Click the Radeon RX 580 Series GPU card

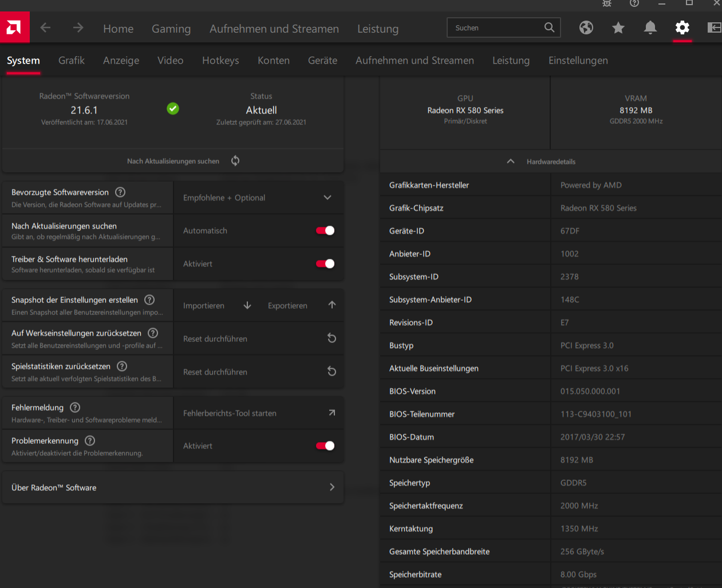click(465, 111)
